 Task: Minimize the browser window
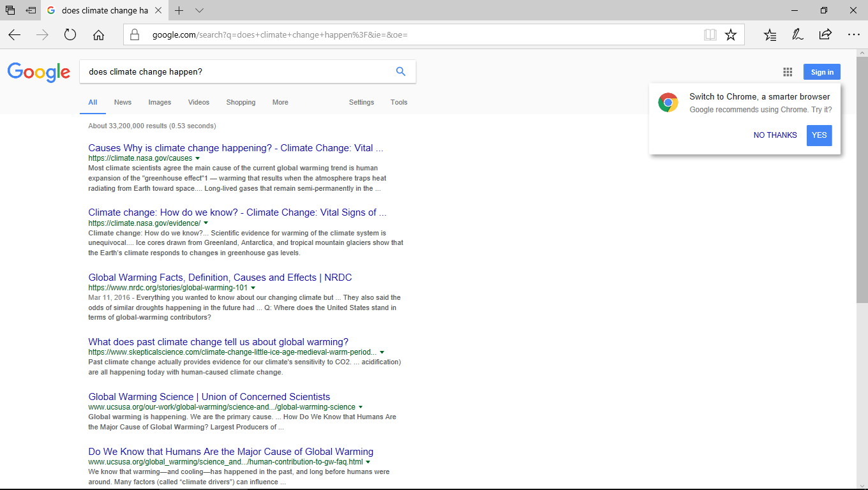pyautogui.click(x=795, y=10)
